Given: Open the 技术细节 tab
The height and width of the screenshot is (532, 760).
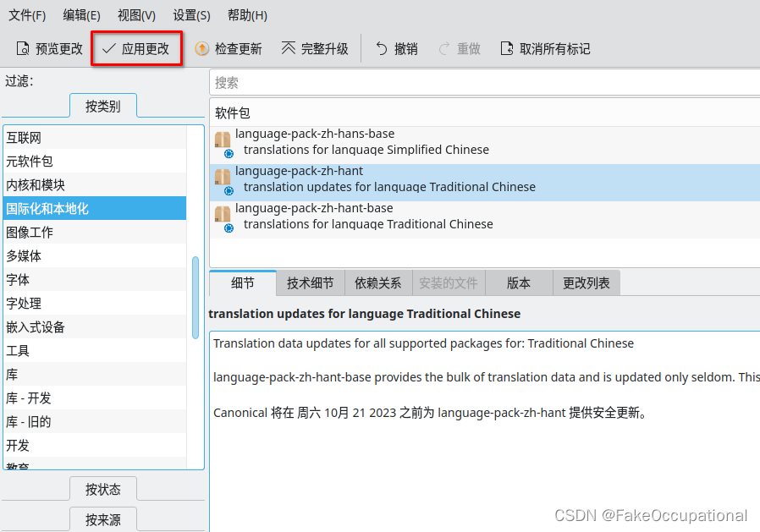Looking at the screenshot, I should click(x=311, y=283).
